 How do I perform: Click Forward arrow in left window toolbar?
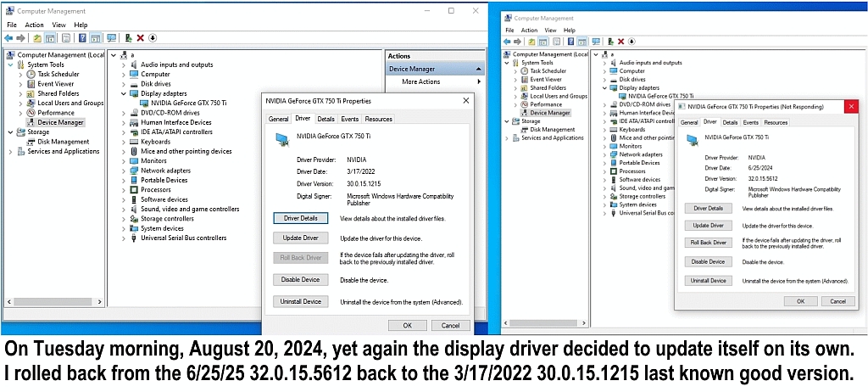coord(21,38)
